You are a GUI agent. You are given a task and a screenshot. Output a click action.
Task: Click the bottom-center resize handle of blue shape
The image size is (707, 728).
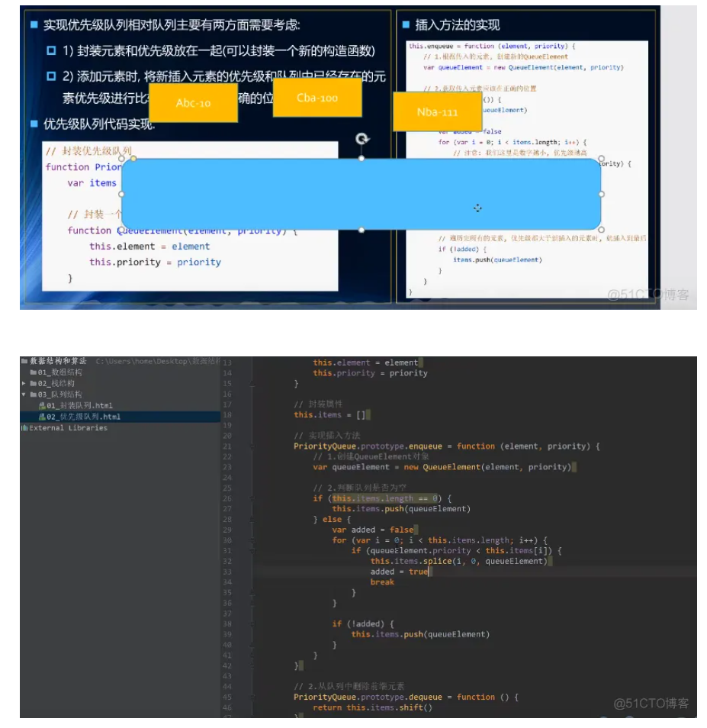pos(362,230)
